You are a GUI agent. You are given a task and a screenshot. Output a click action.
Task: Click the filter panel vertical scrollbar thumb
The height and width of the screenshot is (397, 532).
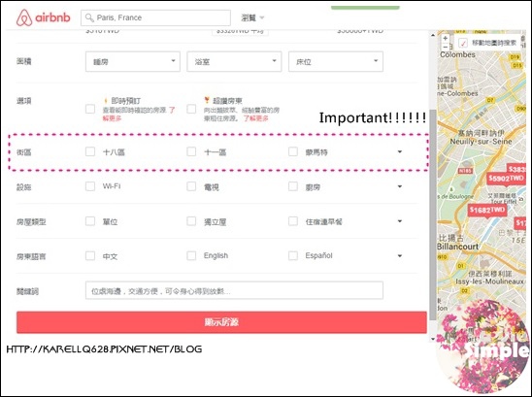pos(433,215)
